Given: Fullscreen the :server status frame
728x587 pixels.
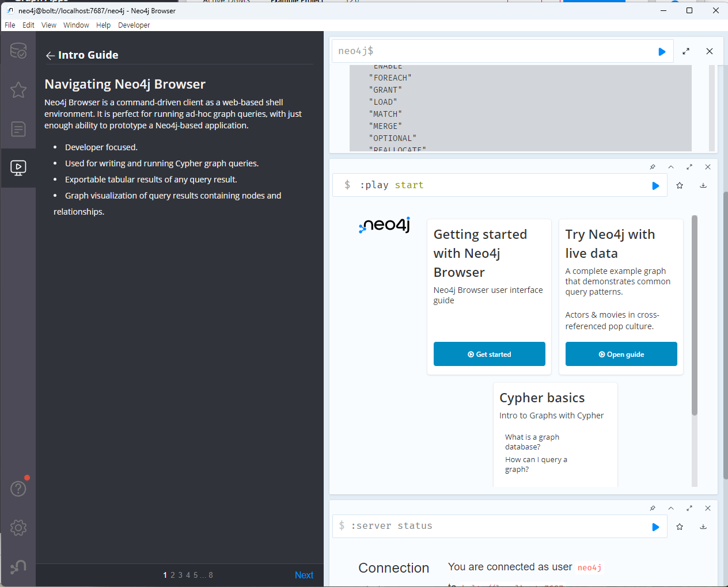Looking at the screenshot, I should coord(689,508).
